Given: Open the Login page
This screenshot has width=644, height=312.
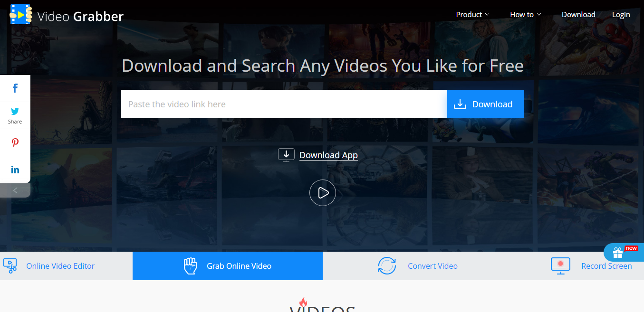Looking at the screenshot, I should click(621, 15).
